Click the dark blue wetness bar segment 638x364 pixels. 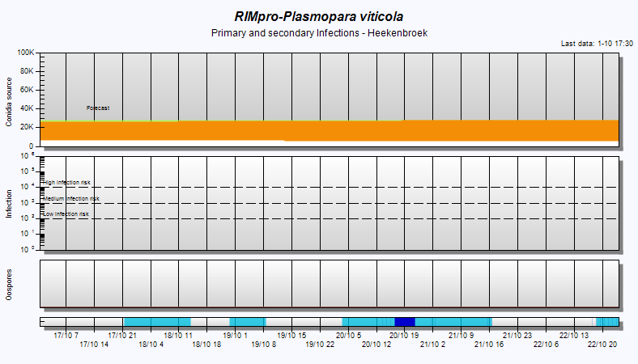(x=405, y=322)
